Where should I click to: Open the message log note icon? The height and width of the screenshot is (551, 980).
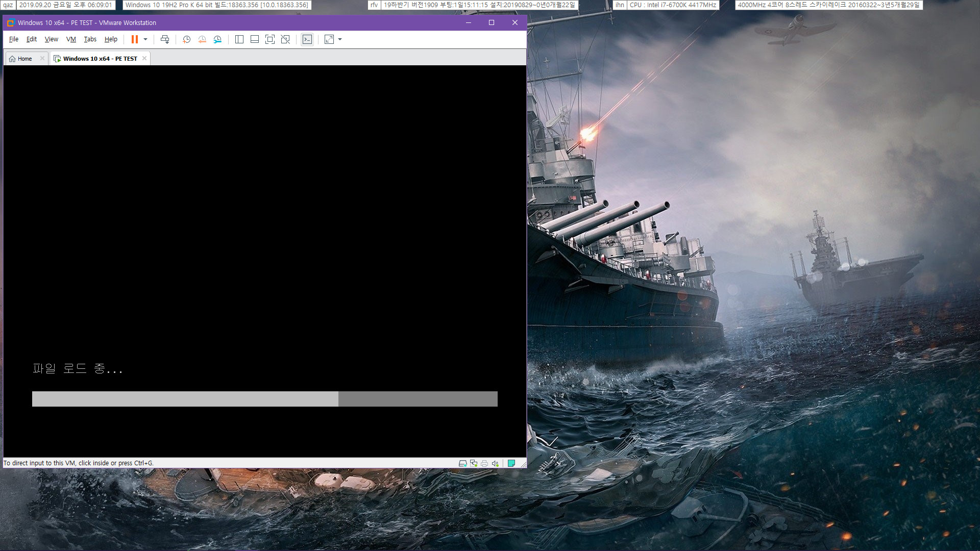tap(511, 463)
